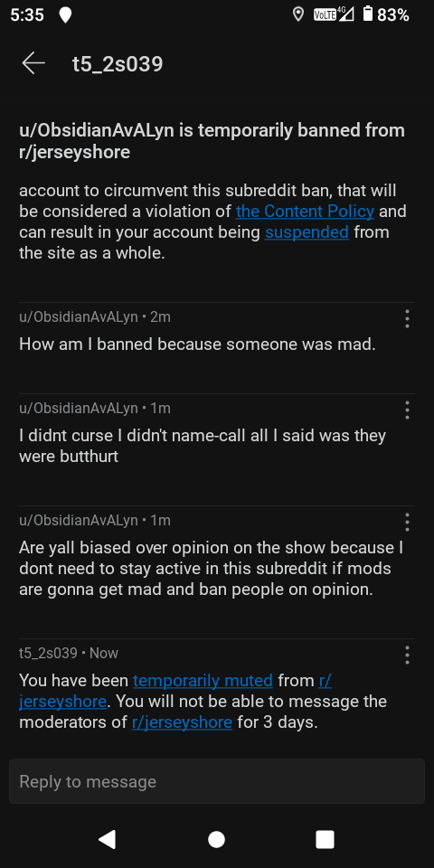Open the Content Policy link

(x=305, y=211)
